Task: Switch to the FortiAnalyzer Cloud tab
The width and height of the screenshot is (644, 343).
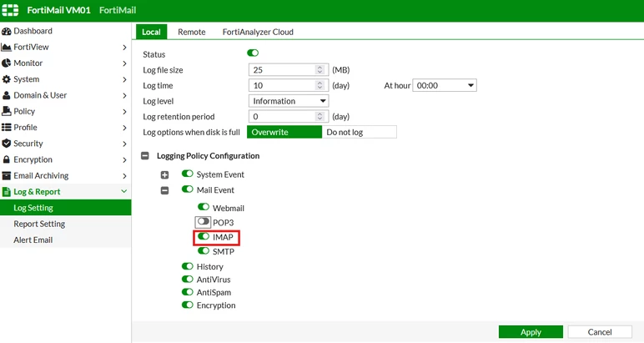Action: pos(258,32)
